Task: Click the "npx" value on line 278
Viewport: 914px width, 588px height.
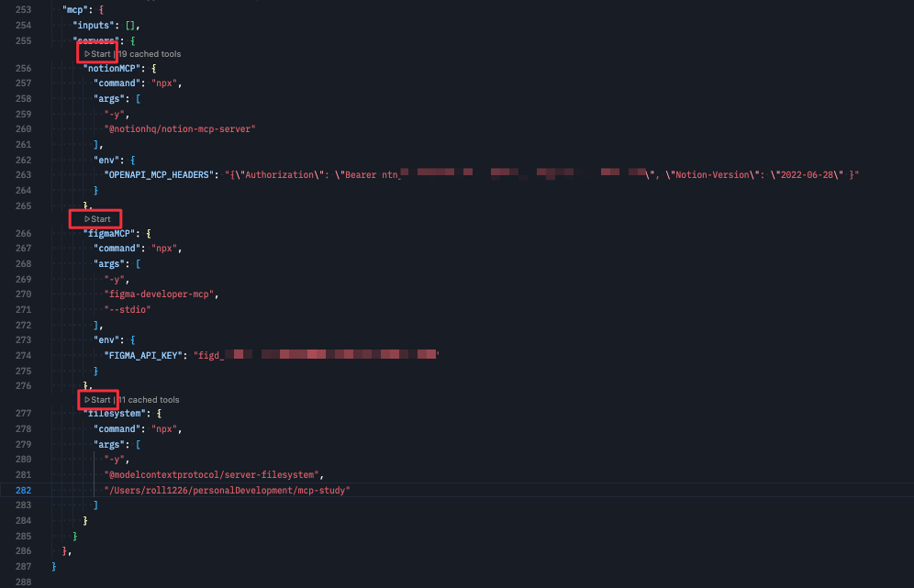Action: [164, 429]
